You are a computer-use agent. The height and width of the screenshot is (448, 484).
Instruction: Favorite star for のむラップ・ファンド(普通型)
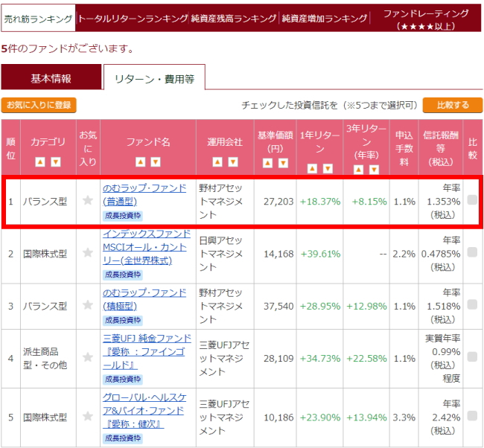click(88, 200)
